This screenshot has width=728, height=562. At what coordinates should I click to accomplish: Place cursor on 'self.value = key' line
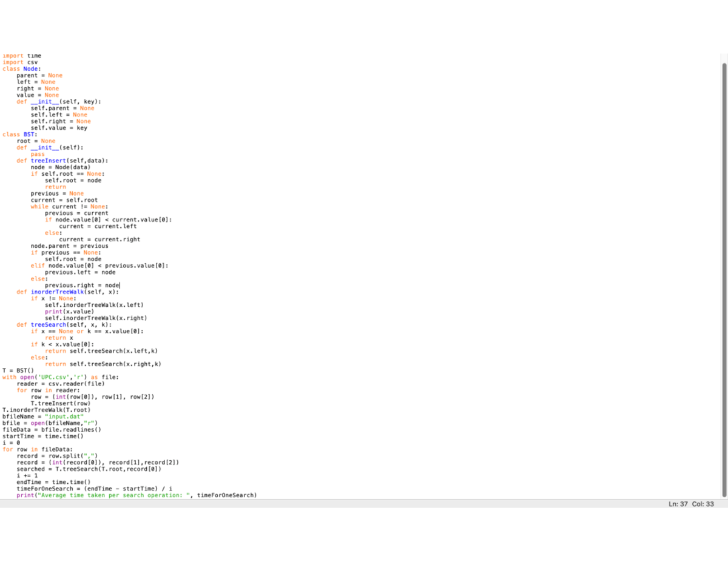click(59, 128)
